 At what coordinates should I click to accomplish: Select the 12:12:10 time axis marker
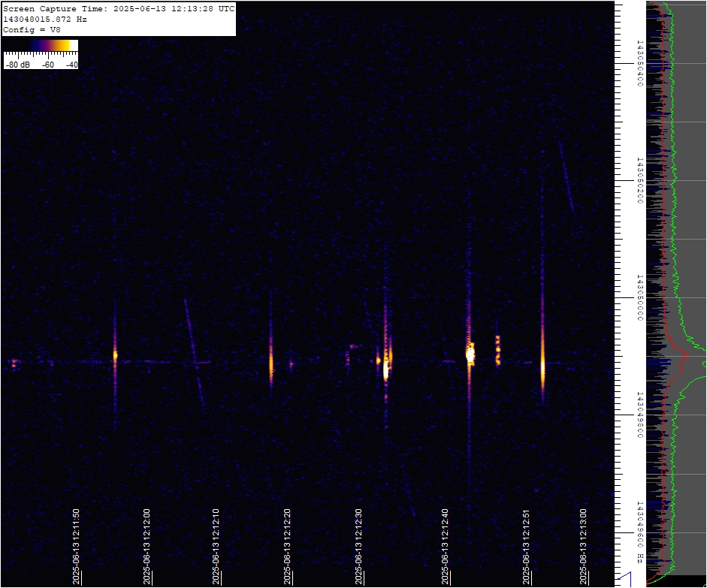(x=216, y=547)
